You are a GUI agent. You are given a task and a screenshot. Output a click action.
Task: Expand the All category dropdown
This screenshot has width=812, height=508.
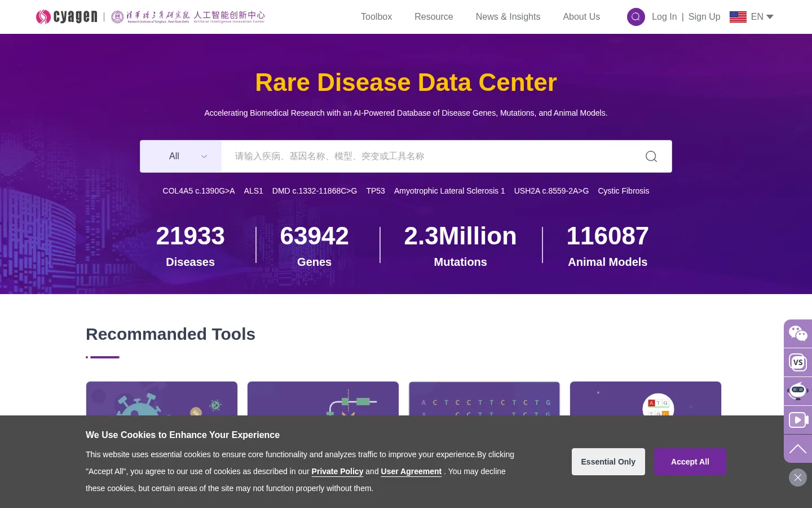181,156
